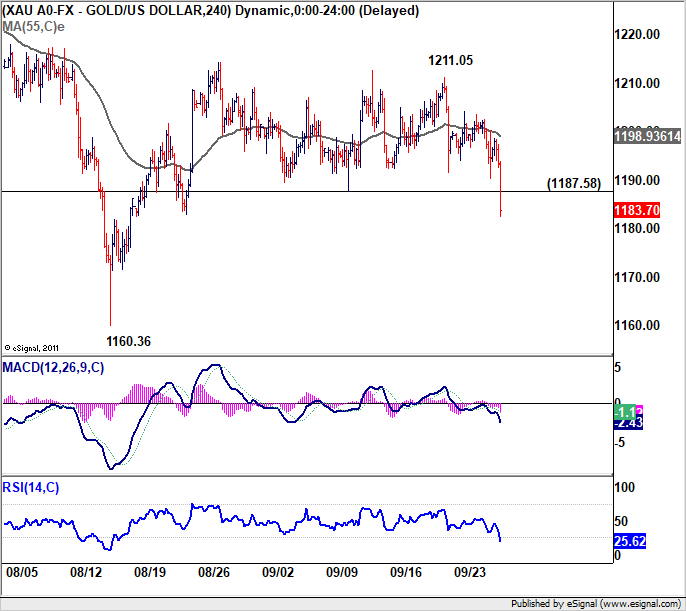Click the MACD(12,26,9,C) indicator label

(53, 367)
